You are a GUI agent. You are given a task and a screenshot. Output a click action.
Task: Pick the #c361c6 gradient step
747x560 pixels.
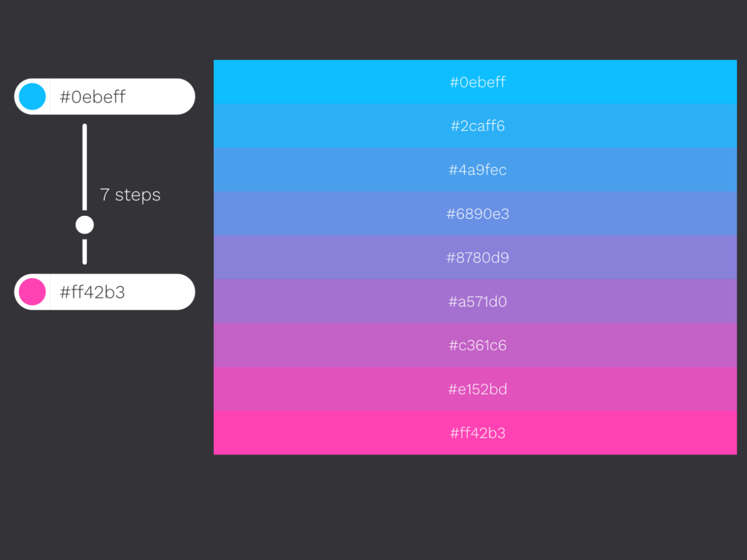pos(475,345)
